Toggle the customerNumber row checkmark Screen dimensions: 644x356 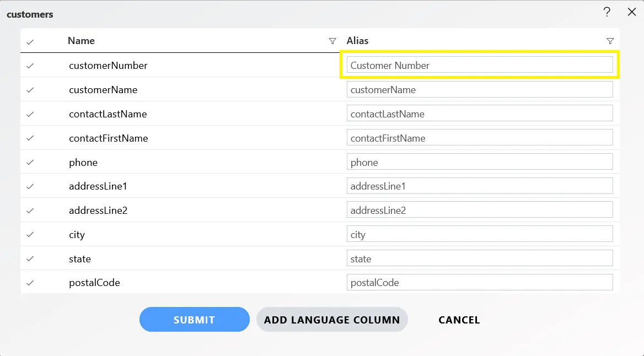(x=30, y=66)
